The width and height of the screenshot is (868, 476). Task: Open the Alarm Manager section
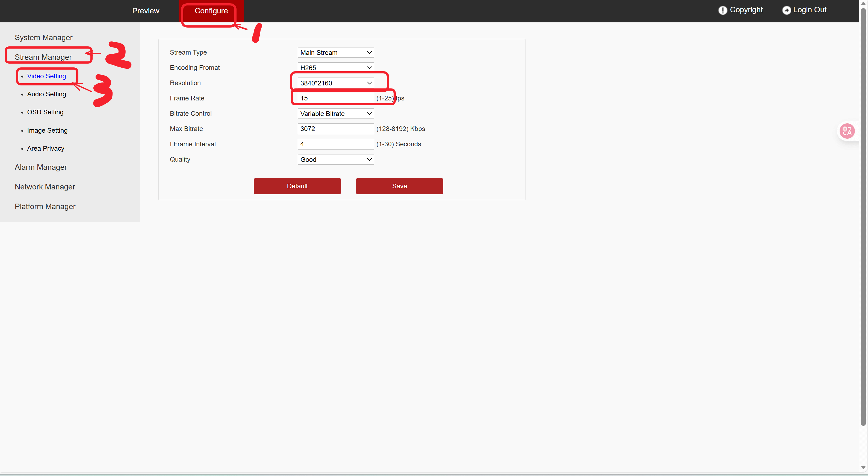(x=41, y=167)
